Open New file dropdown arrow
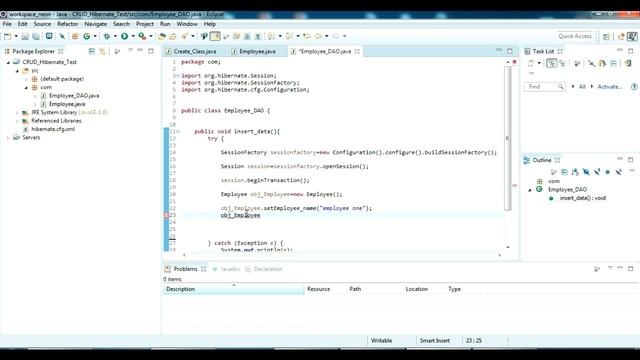Viewport: 640px width, 360px height. [x=16, y=36]
